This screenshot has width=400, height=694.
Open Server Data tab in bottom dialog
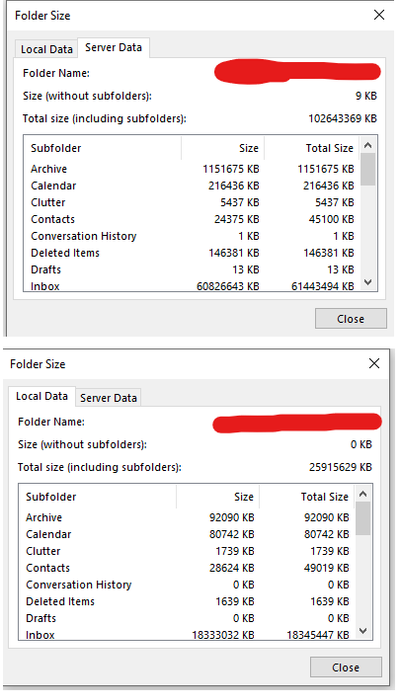pyautogui.click(x=108, y=398)
